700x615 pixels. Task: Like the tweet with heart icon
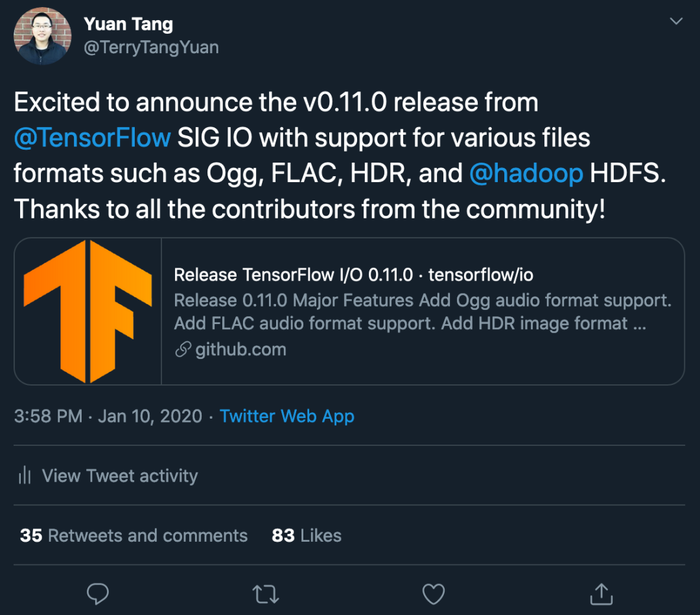[434, 594]
